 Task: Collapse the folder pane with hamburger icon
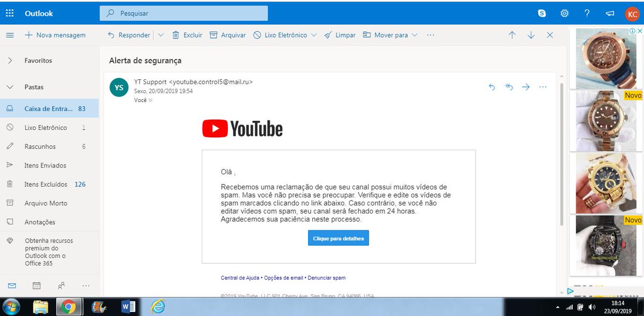[10, 35]
